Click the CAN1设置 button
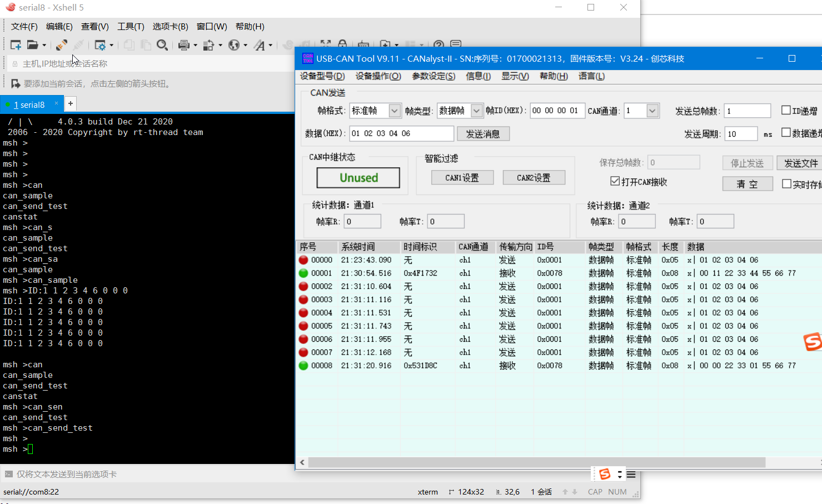The width and height of the screenshot is (822, 504). [462, 178]
